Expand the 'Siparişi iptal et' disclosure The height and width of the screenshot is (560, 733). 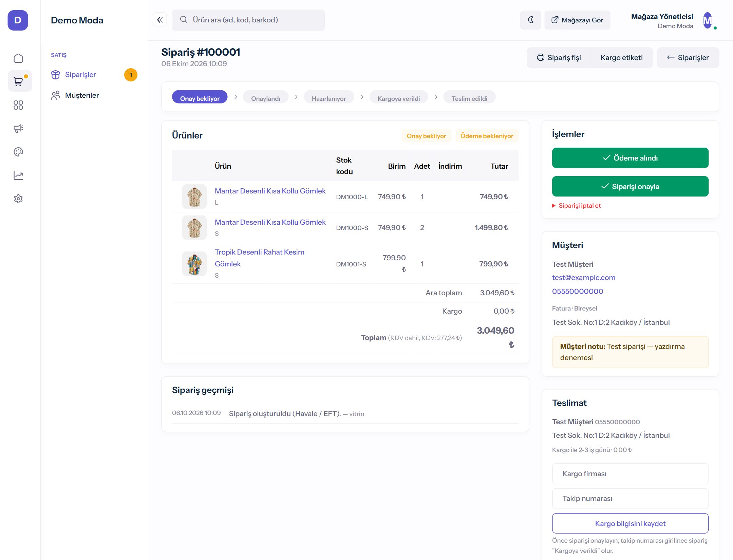pos(576,206)
